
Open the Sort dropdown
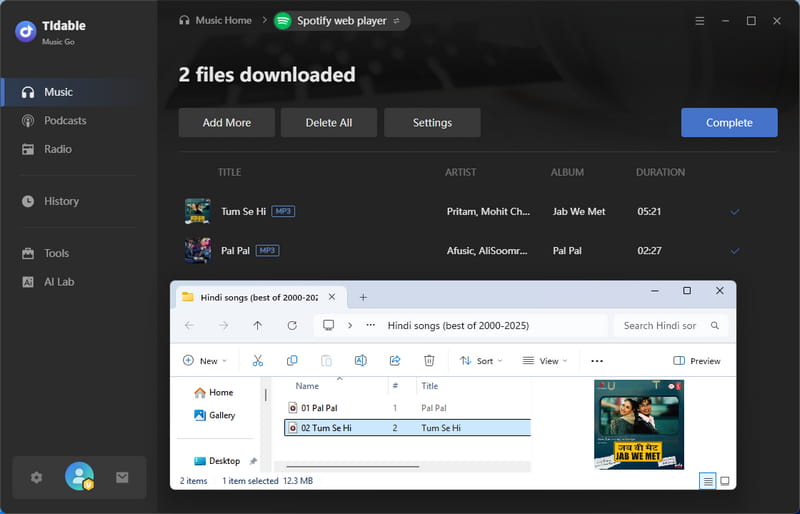pyautogui.click(x=481, y=361)
